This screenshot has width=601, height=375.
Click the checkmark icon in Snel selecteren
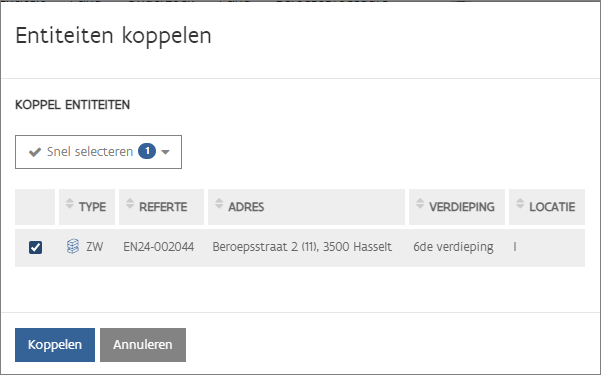(35, 152)
